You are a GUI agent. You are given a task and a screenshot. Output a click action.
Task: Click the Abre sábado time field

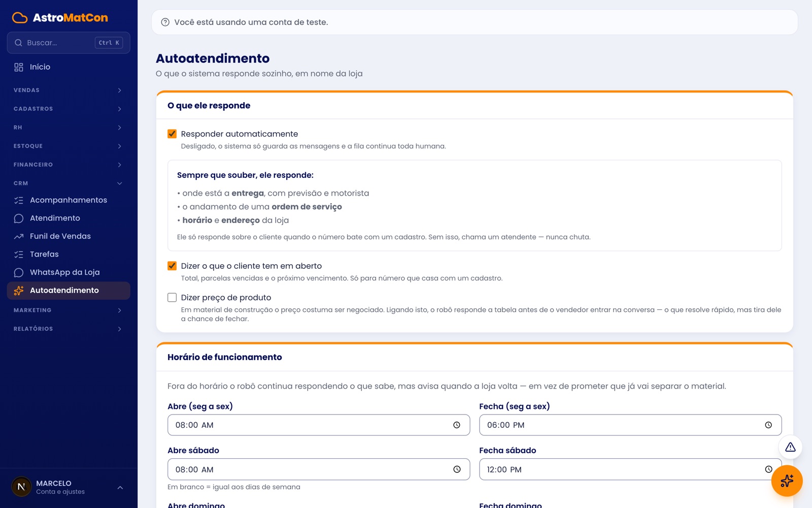point(319,469)
